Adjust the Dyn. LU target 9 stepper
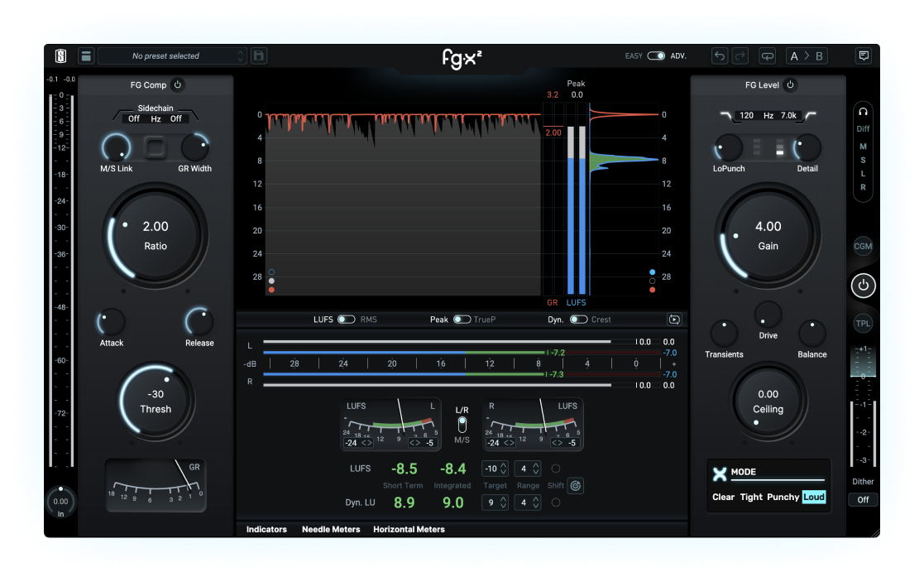This screenshot has width=924, height=582. (495, 503)
